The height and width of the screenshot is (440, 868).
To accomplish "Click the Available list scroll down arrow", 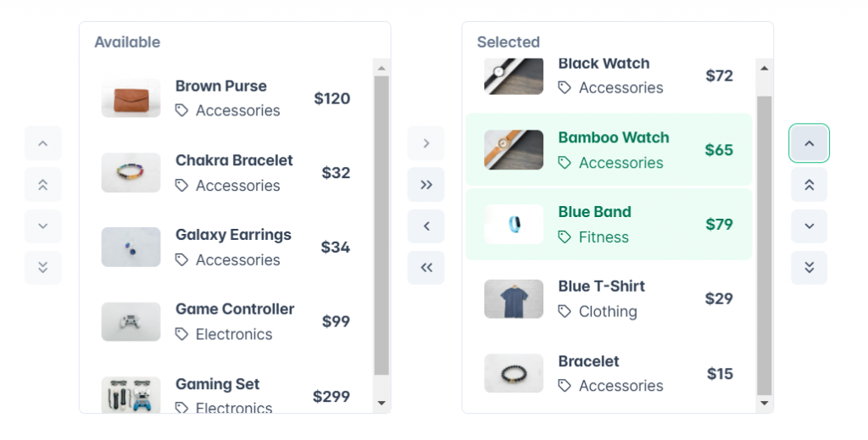I will point(381,404).
